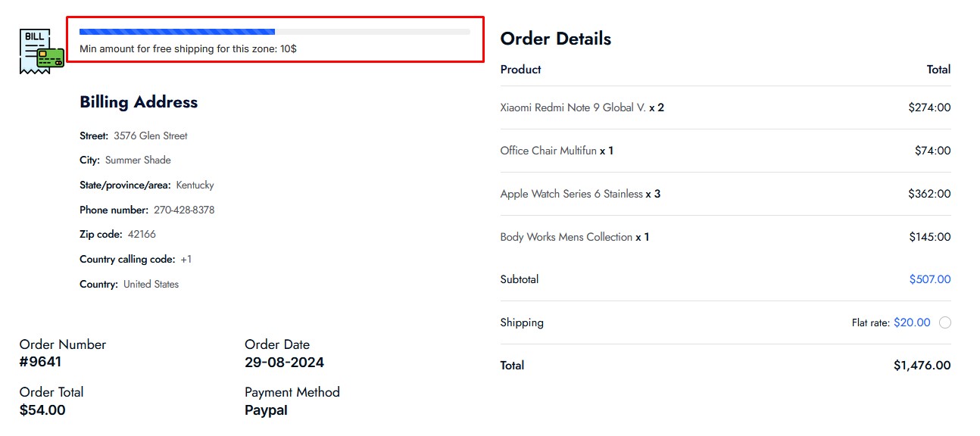Select the Flat rate shipping radio button
Screen dimensions: 980x436
pyautogui.click(x=944, y=322)
